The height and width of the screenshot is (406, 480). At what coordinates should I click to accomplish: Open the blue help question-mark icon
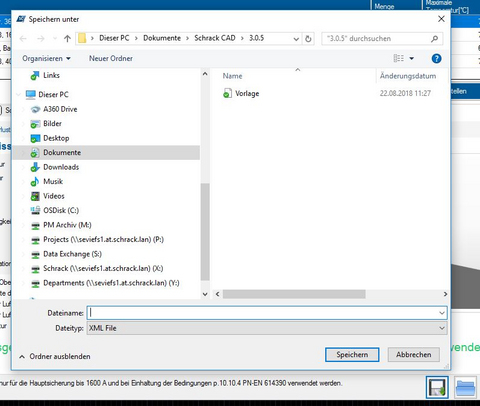coord(436,59)
